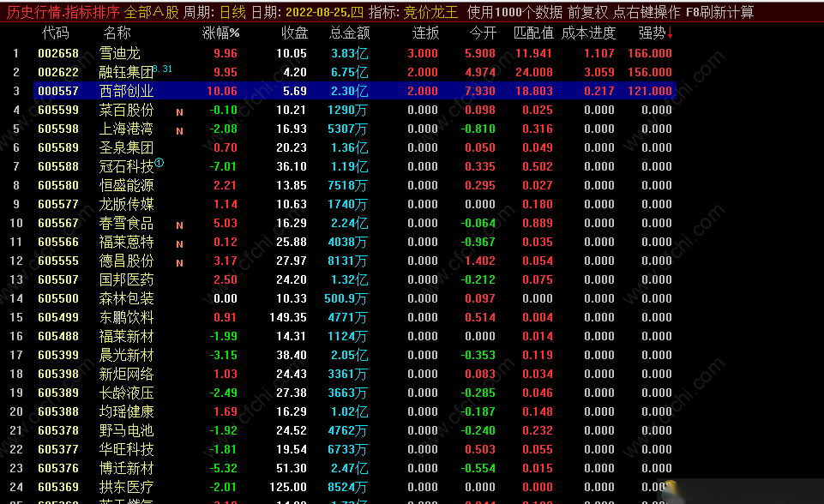Click the N marker beside 上海港湾
Viewport: 824px width, 504px height.
[180, 131]
